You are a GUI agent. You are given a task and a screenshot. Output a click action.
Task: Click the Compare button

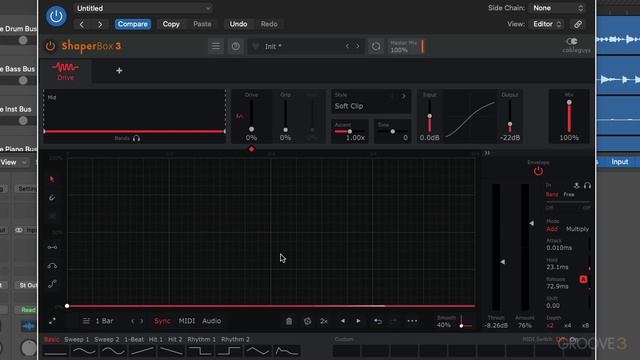(x=133, y=24)
